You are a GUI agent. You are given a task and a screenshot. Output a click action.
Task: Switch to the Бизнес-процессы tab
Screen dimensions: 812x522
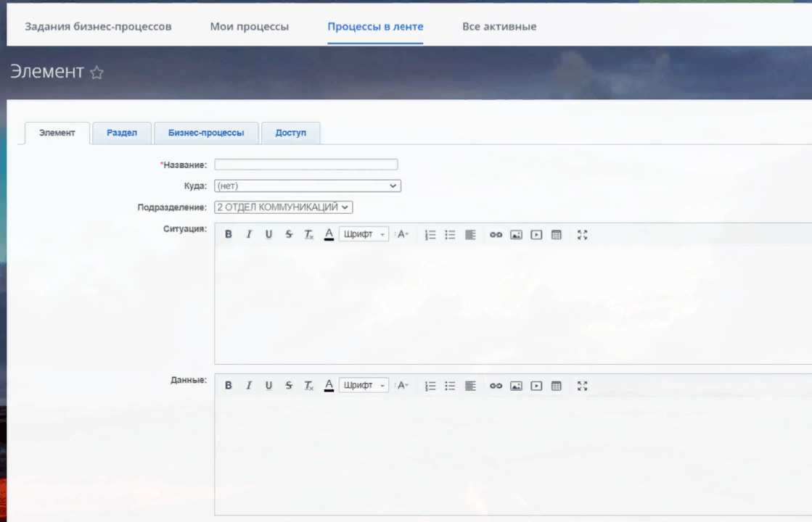[206, 133]
